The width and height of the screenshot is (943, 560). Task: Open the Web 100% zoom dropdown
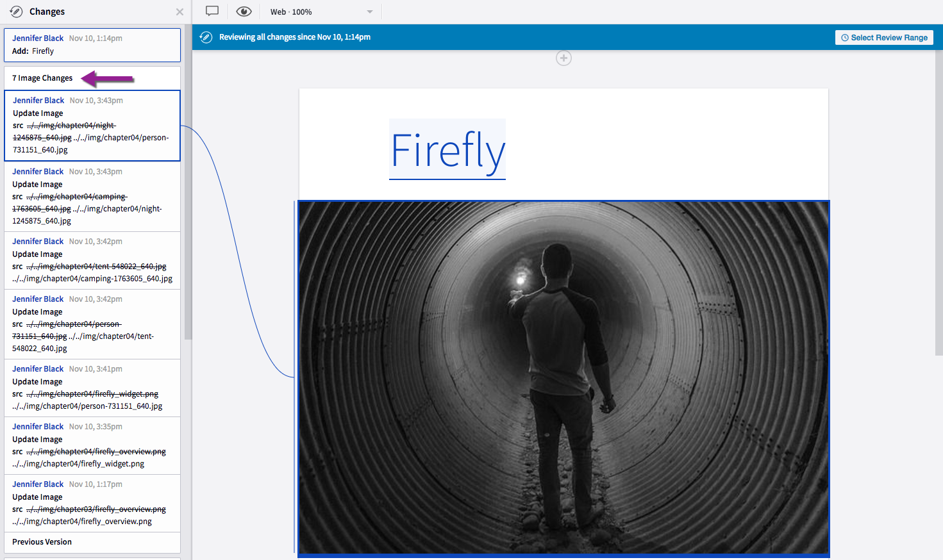321,12
